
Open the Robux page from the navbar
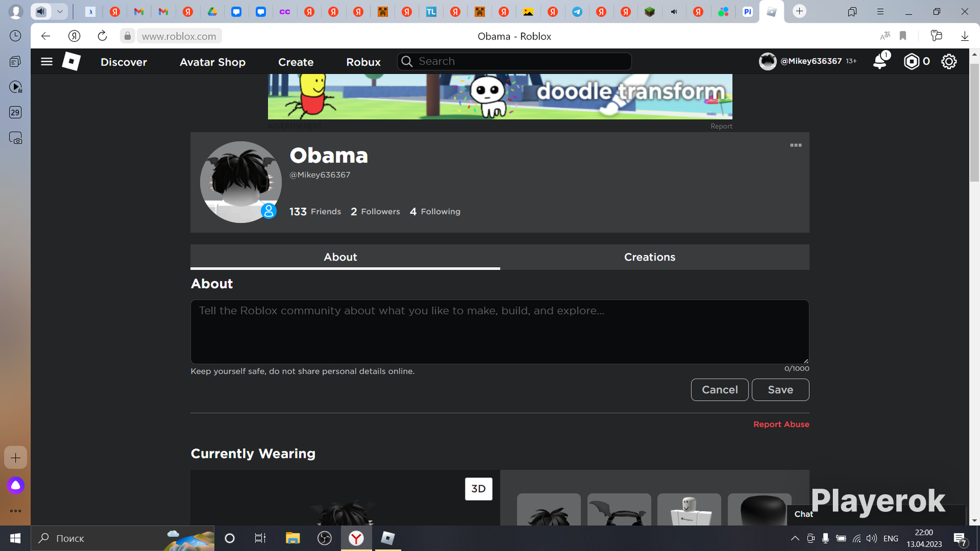click(x=363, y=62)
